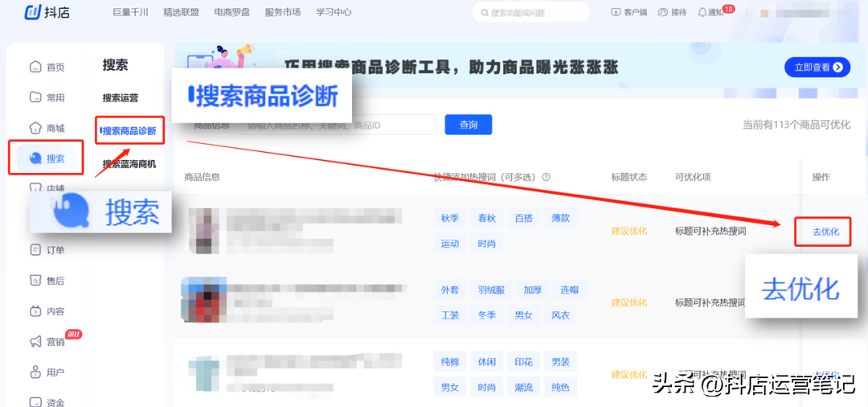The image size is (868, 407).
Task: Click the top search box 搜索功能或问题
Action: [x=531, y=12]
